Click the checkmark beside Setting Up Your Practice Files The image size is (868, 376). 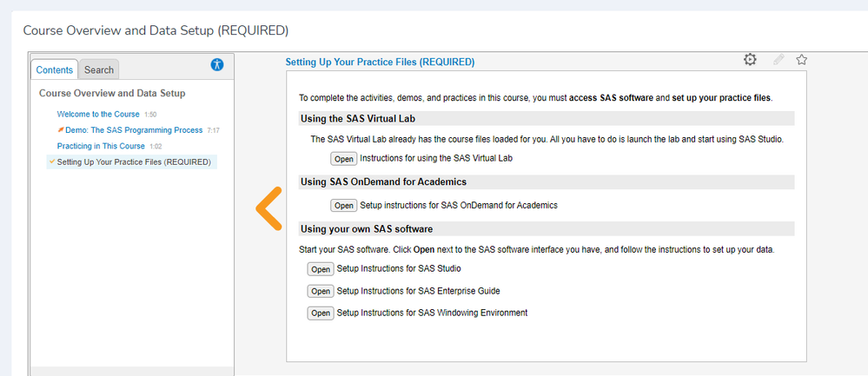pyautogui.click(x=52, y=162)
